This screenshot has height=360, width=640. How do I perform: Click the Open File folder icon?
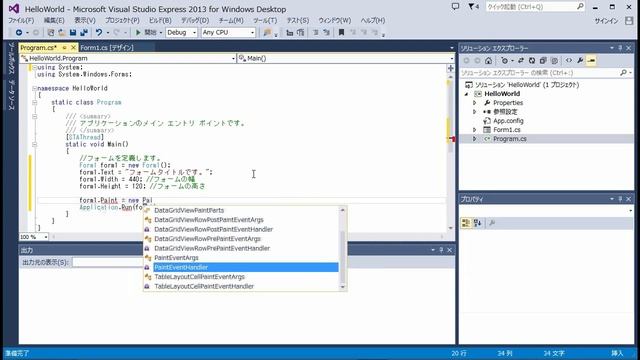[62, 32]
